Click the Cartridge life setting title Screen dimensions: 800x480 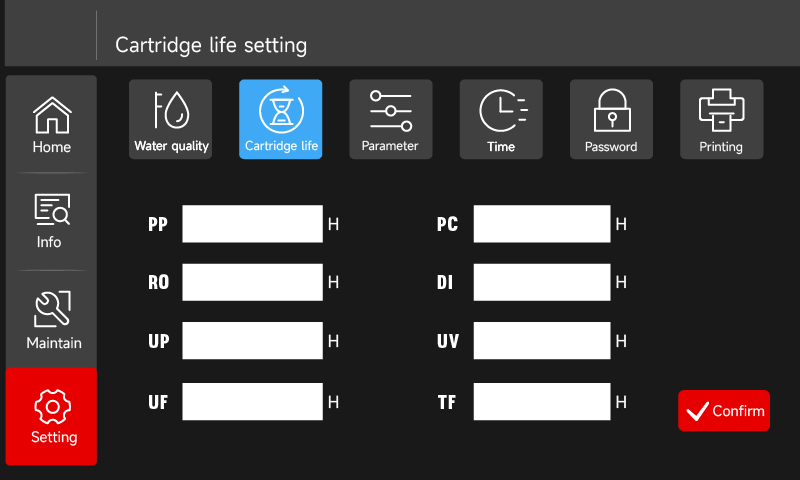(211, 45)
